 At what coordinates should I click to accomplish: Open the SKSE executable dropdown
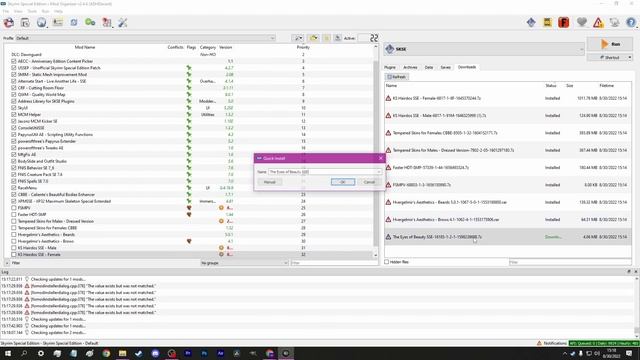tap(484, 49)
